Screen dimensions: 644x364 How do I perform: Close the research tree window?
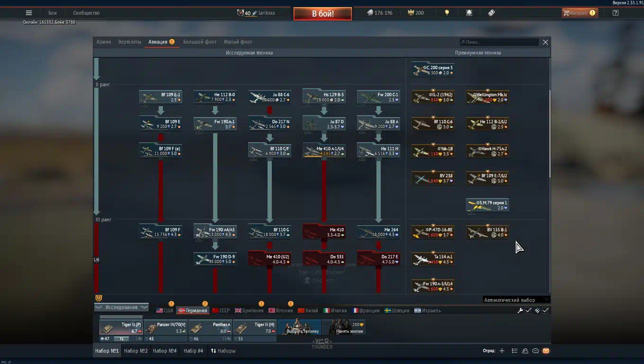coord(546,42)
